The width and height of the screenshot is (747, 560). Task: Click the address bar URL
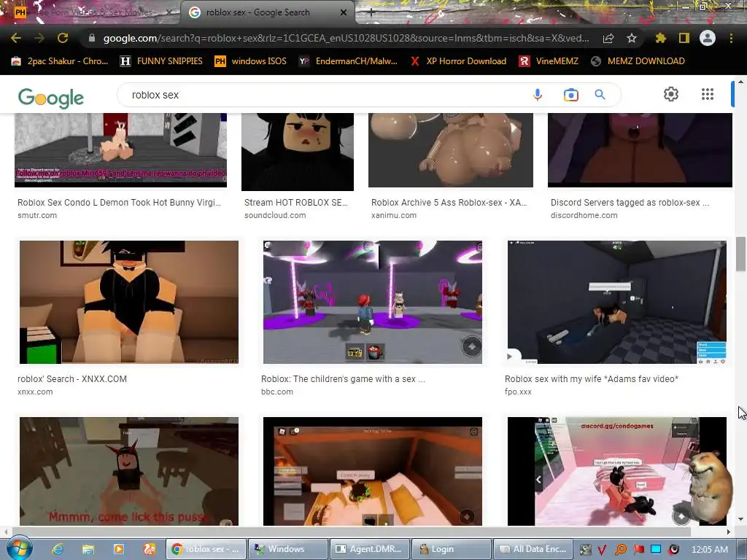[346, 38]
